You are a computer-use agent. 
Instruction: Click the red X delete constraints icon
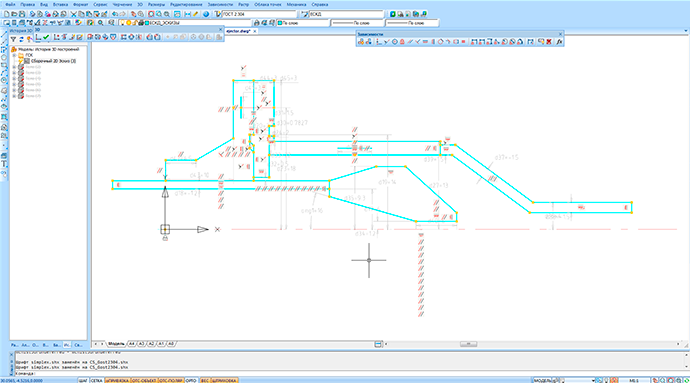(549, 42)
